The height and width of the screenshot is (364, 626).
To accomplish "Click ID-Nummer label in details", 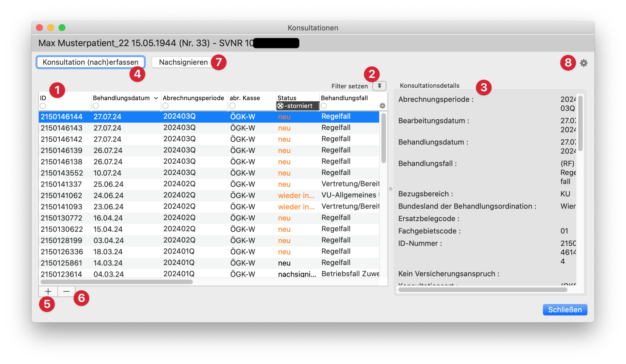I will [420, 243].
